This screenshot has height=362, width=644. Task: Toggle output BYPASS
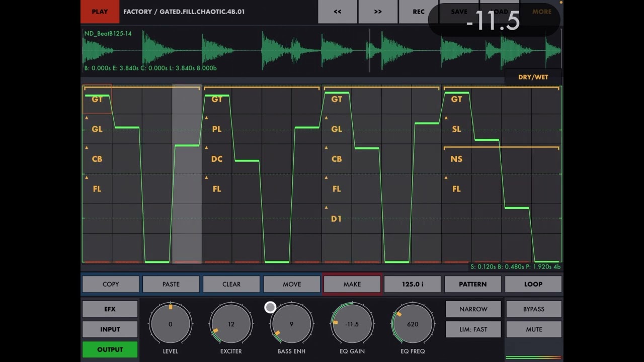pos(534,309)
